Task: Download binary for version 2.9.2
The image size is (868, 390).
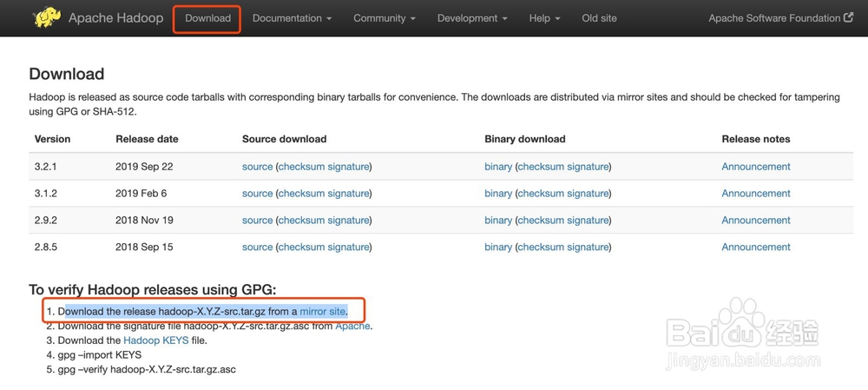Action: [498, 220]
